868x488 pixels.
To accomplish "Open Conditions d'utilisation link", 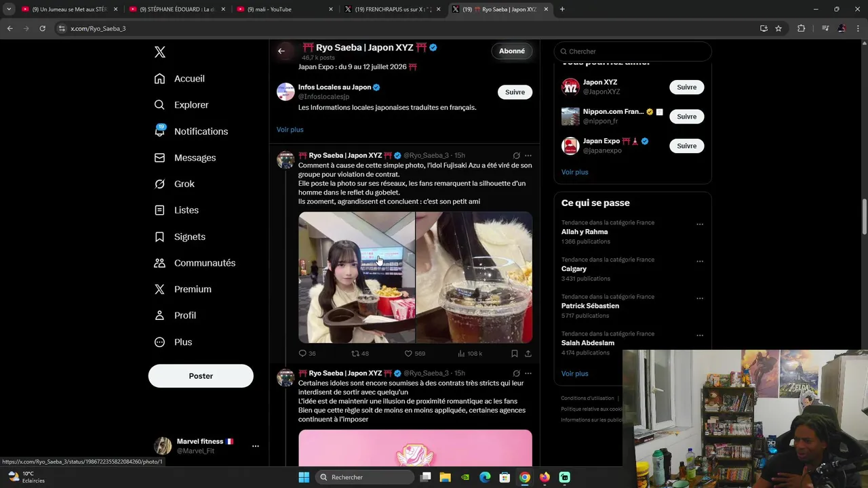I will coord(587,399).
